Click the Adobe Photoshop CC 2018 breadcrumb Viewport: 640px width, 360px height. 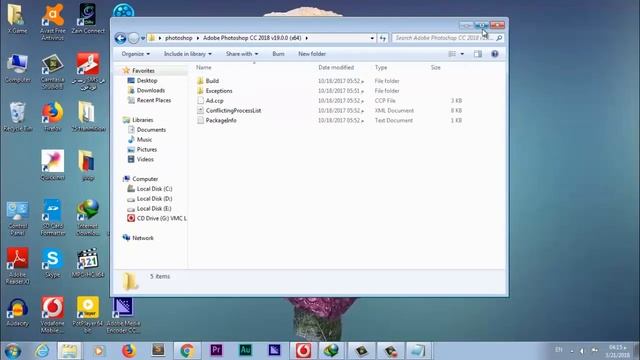tap(252, 38)
